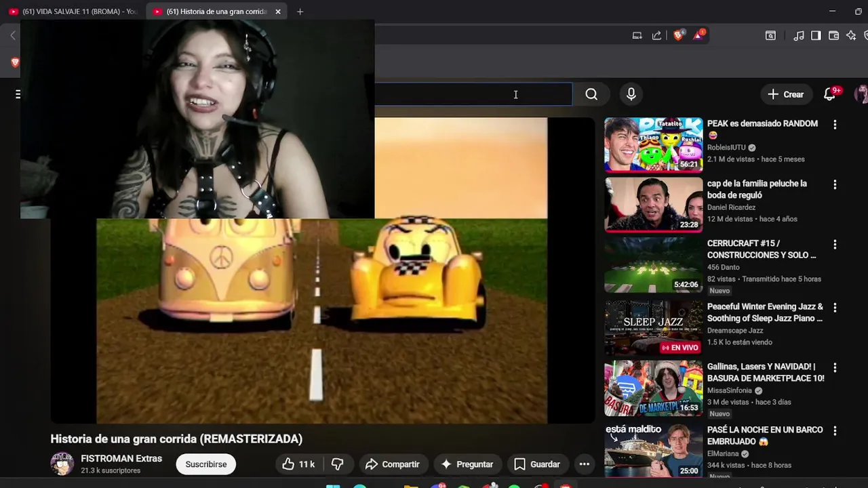Open YouTube notifications bell
This screenshot has width=868, height=488.
point(830,94)
